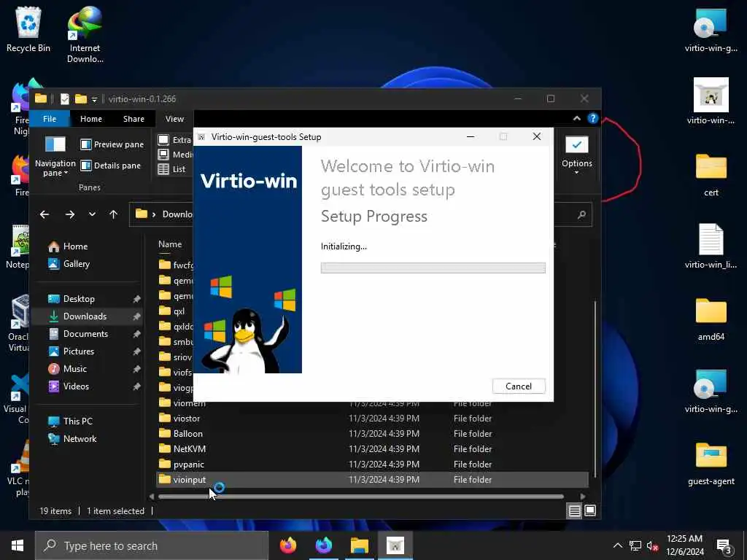
Task: Select the lower virtio-win-g... desktop icon above guest-agent
Action: (711, 392)
